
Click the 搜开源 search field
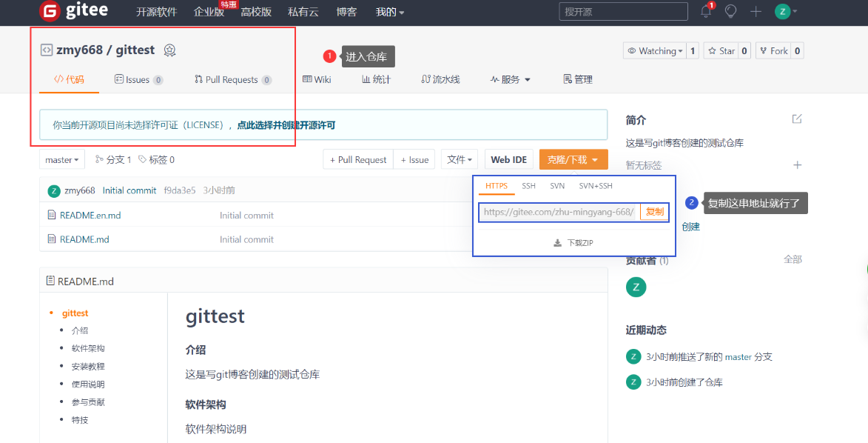pos(623,12)
